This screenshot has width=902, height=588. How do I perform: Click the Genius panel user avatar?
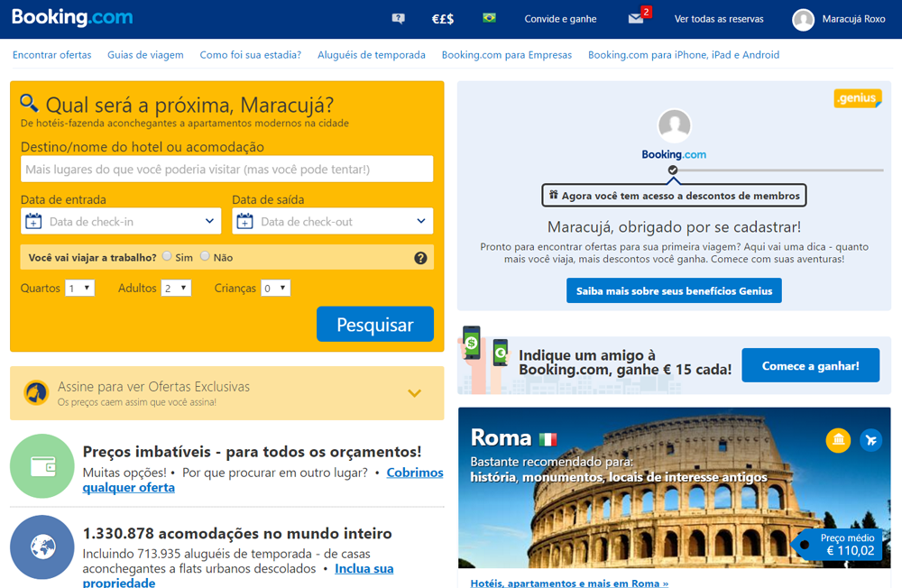coord(674,125)
